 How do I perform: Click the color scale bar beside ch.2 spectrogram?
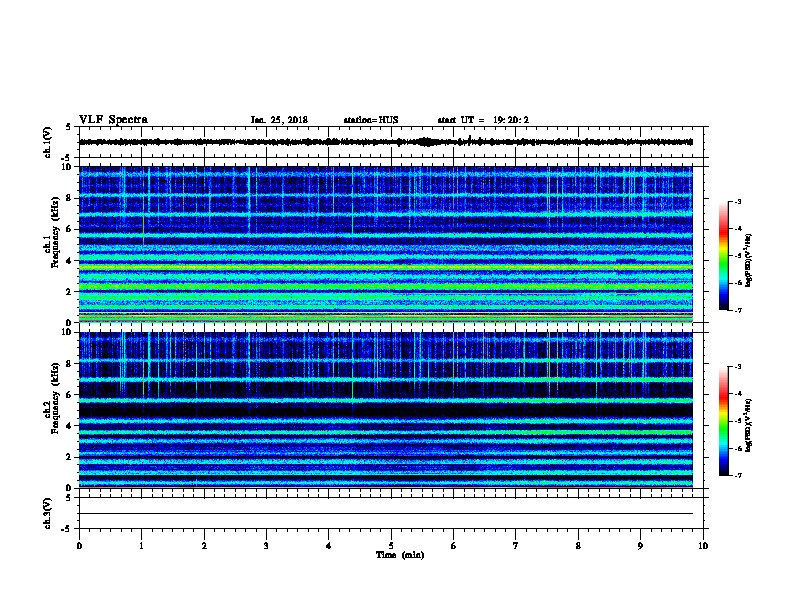point(724,421)
